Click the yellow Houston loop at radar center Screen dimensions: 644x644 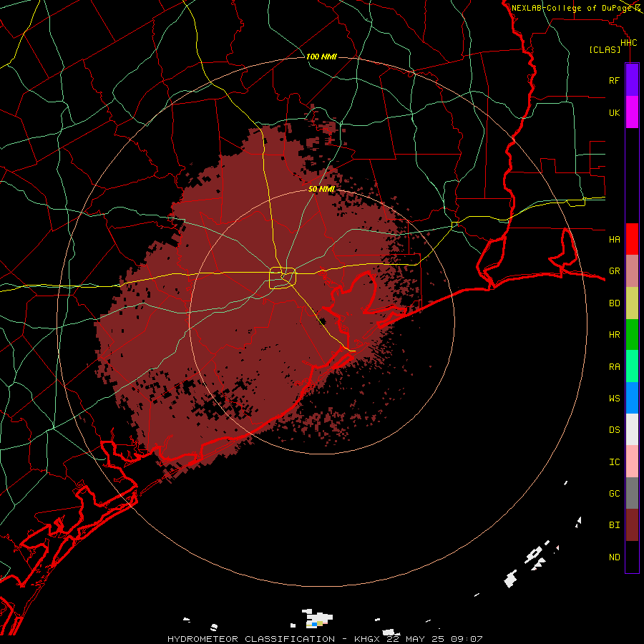[283, 278]
